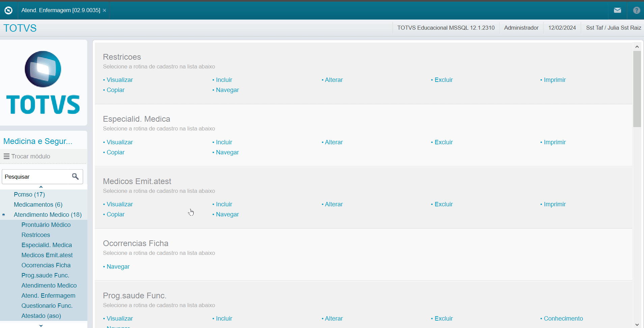Click the date 12/02/2024 in header
The height and width of the screenshot is (328, 644).
point(562,28)
